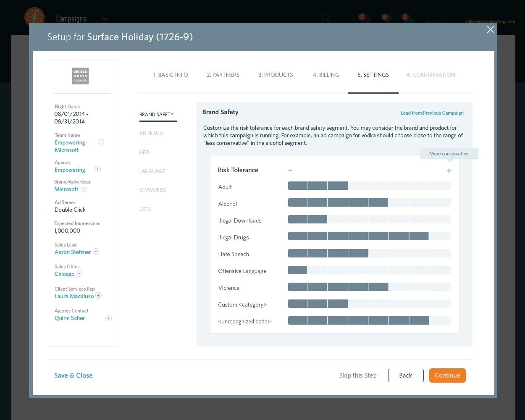This screenshot has height=420, width=525.
Task: Skip this Step
Action: (x=358, y=375)
